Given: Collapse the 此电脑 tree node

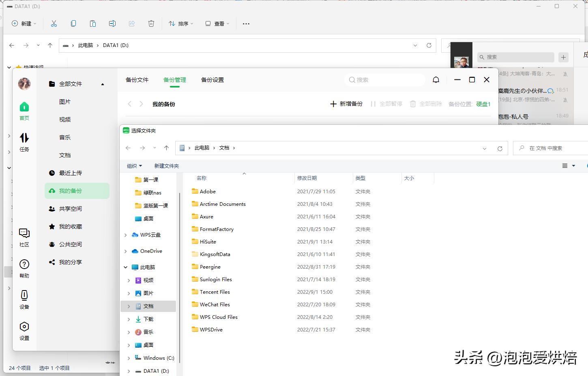Looking at the screenshot, I should click(125, 267).
